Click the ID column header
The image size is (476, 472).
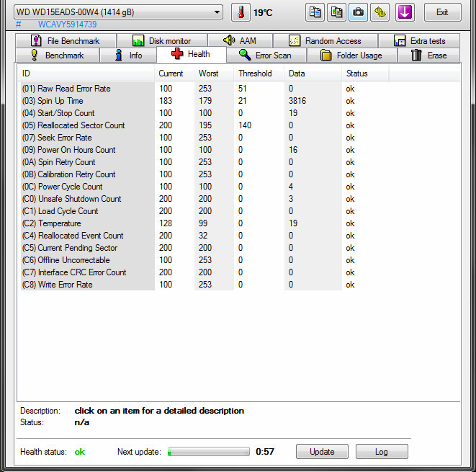coord(86,74)
